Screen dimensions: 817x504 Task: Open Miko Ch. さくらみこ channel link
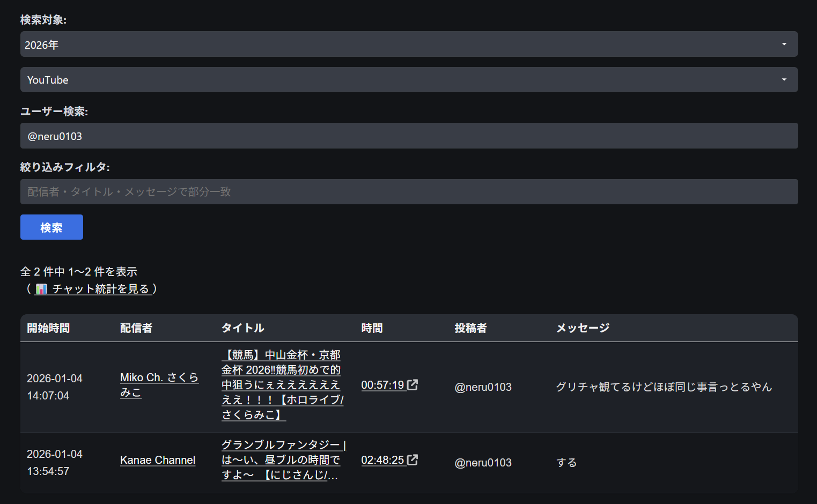[x=159, y=384]
